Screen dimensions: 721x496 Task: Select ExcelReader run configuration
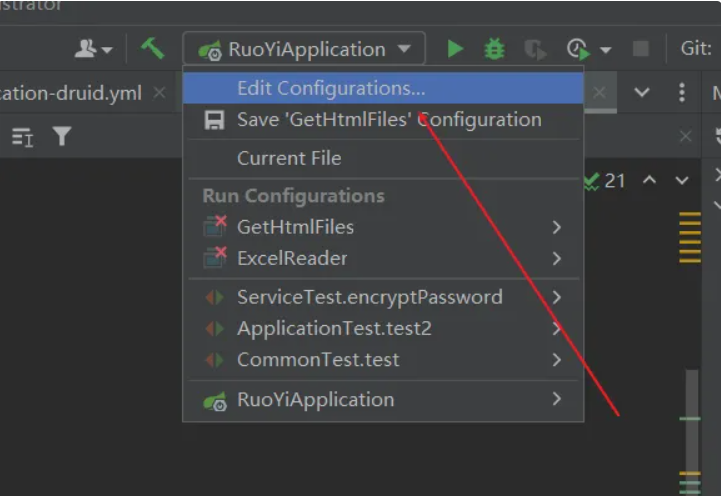[x=383, y=258]
